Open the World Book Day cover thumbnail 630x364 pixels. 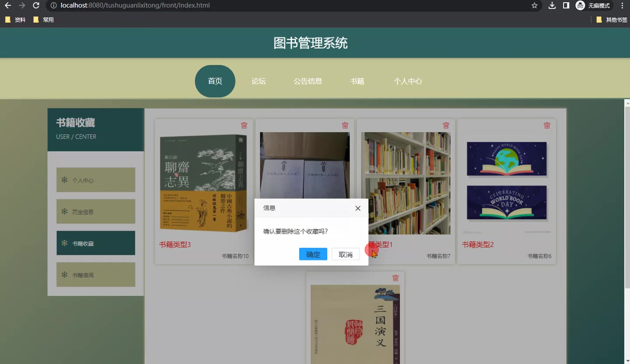pos(507,183)
